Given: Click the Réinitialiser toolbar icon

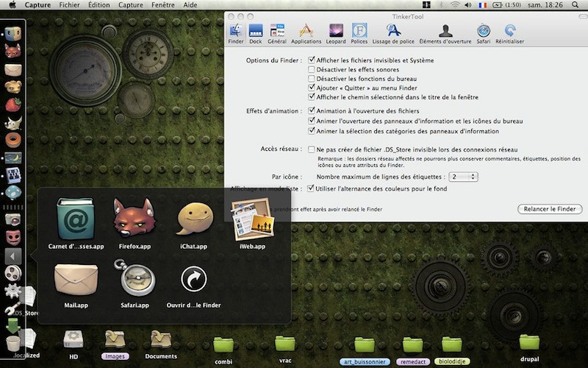Looking at the screenshot, I should point(509,34).
